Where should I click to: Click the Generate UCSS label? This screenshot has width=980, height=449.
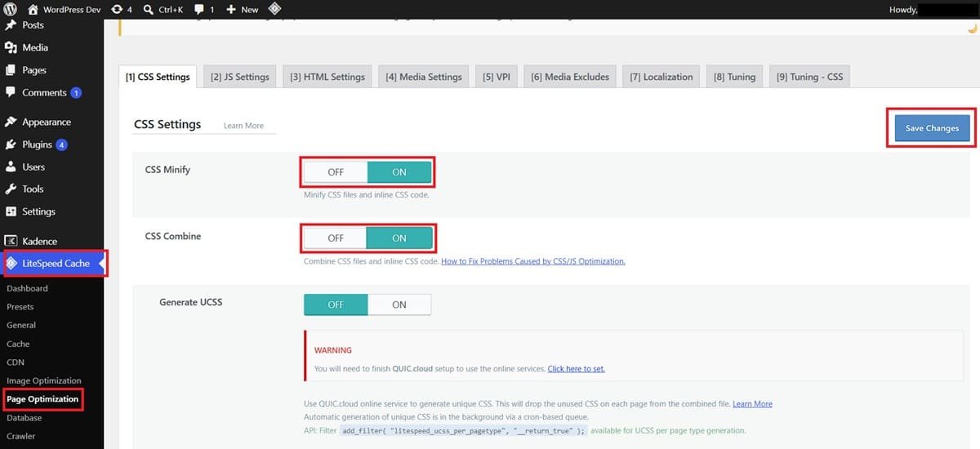click(x=191, y=302)
